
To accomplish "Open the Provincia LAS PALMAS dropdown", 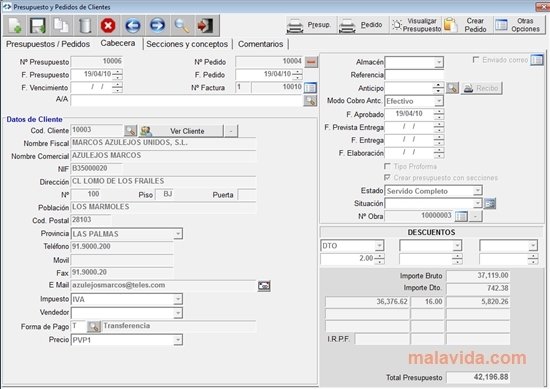I will pos(178,234).
